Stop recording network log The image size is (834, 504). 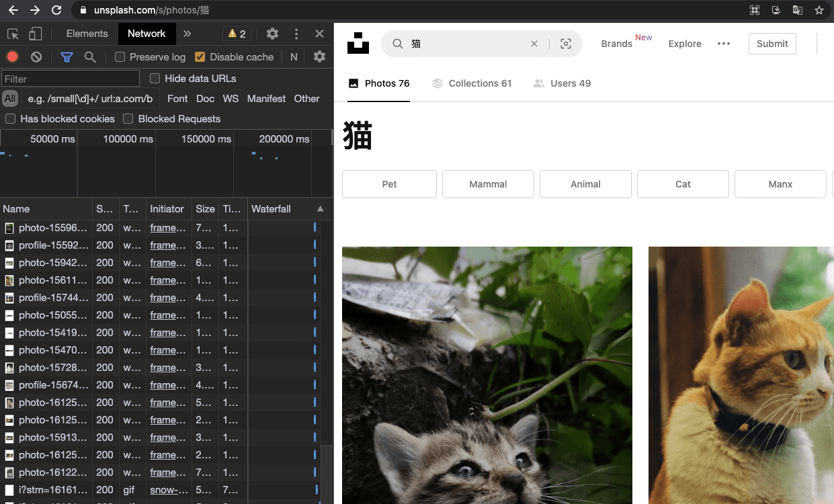13,57
